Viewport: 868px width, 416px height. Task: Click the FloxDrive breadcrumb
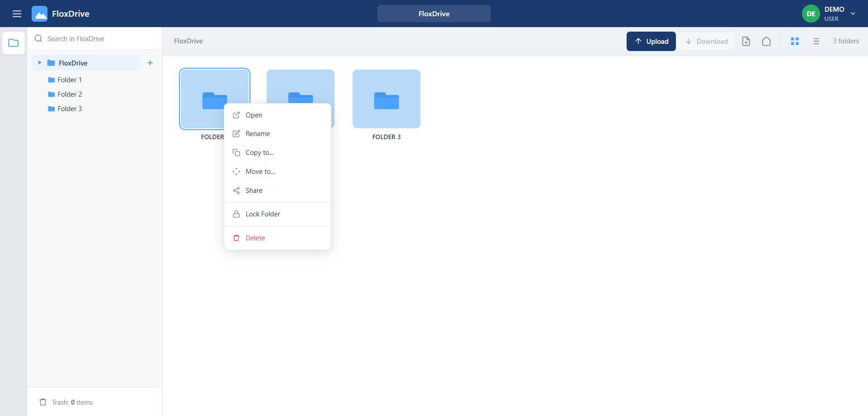click(x=189, y=41)
